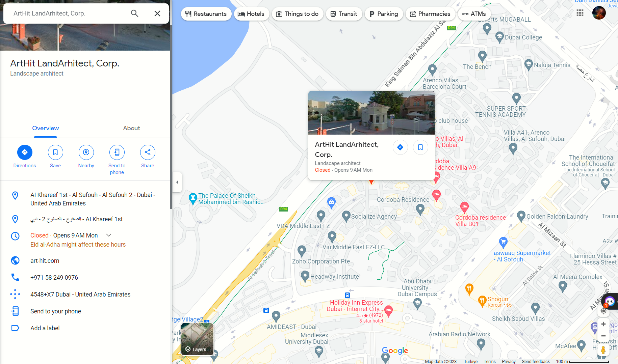Copy the plus code 4548+X7 Dubai
This screenshot has height=364, width=618.
[80, 295]
